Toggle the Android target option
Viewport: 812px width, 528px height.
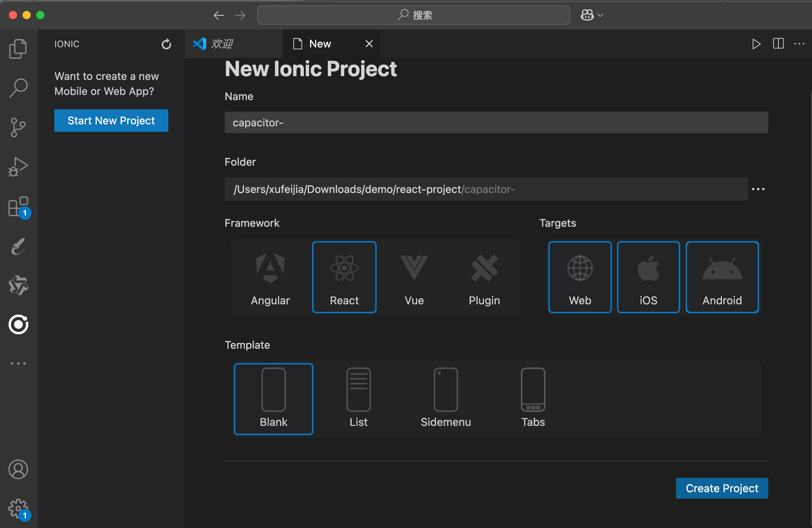pyautogui.click(x=722, y=277)
